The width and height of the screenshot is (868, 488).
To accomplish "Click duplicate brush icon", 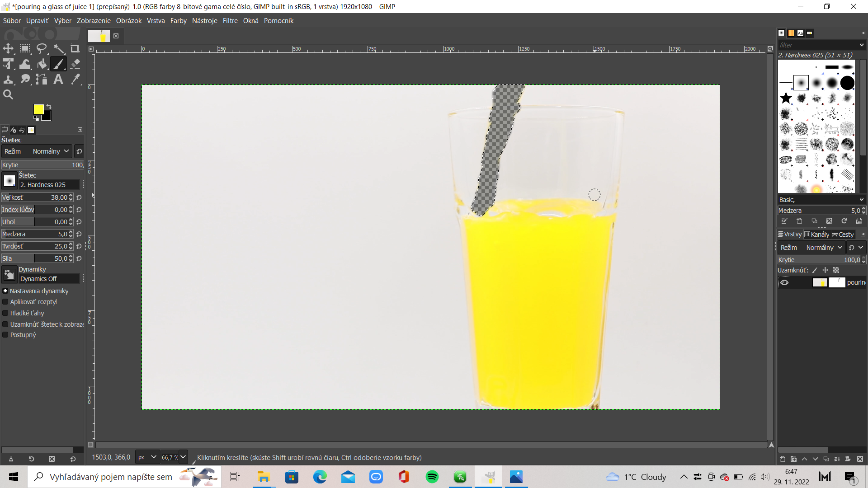I will pos(814,221).
